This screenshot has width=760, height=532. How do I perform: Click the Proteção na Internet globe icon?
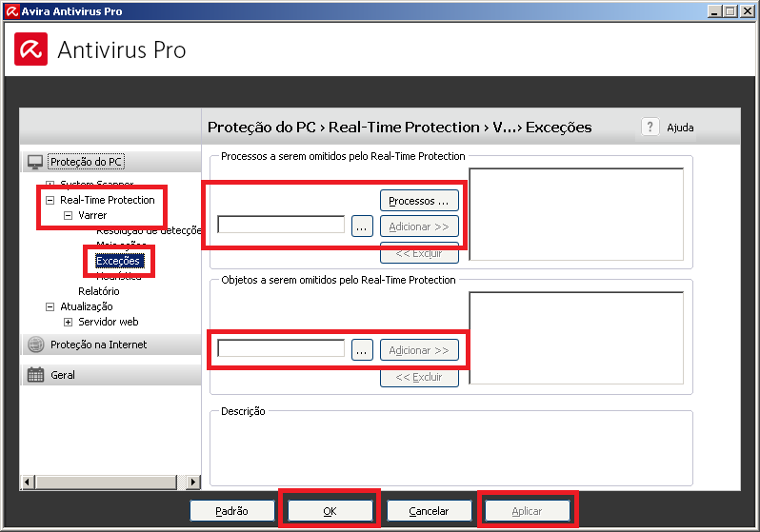pos(36,345)
